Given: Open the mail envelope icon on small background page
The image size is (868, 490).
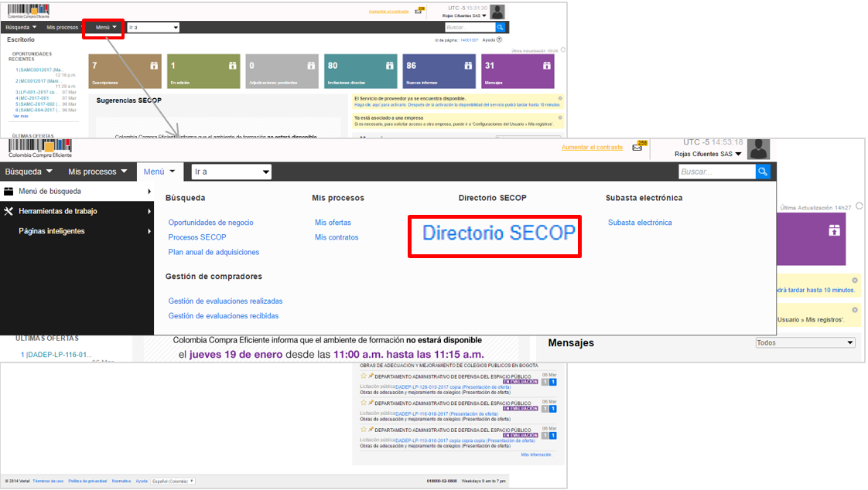Looking at the screenshot, I should (419, 11).
